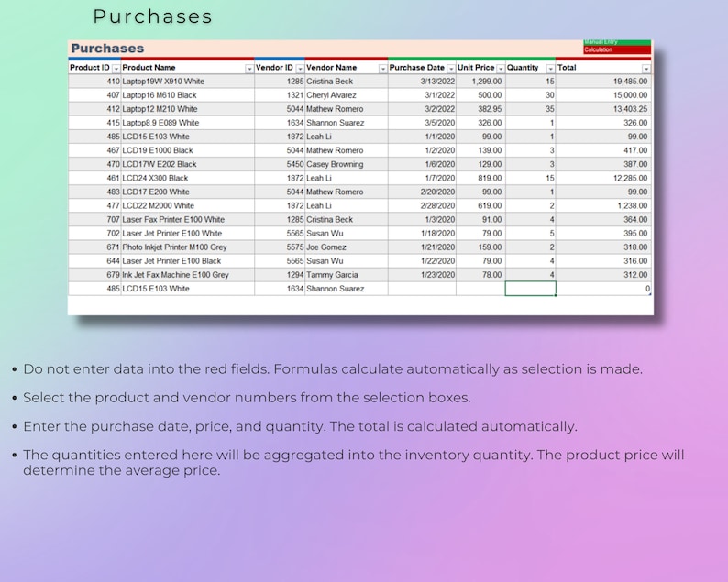The image size is (728, 582).
Task: Select vendor cell 'Joe Gomez'
Action: point(347,247)
